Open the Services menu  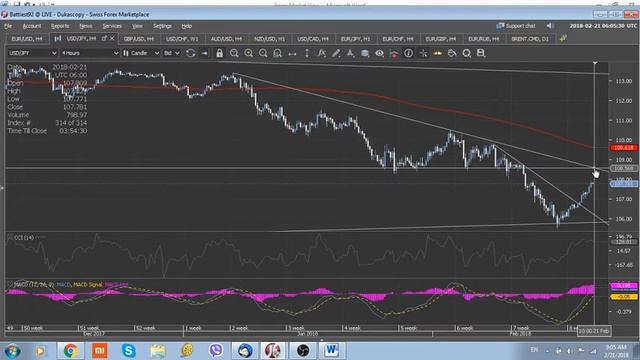click(x=112, y=26)
